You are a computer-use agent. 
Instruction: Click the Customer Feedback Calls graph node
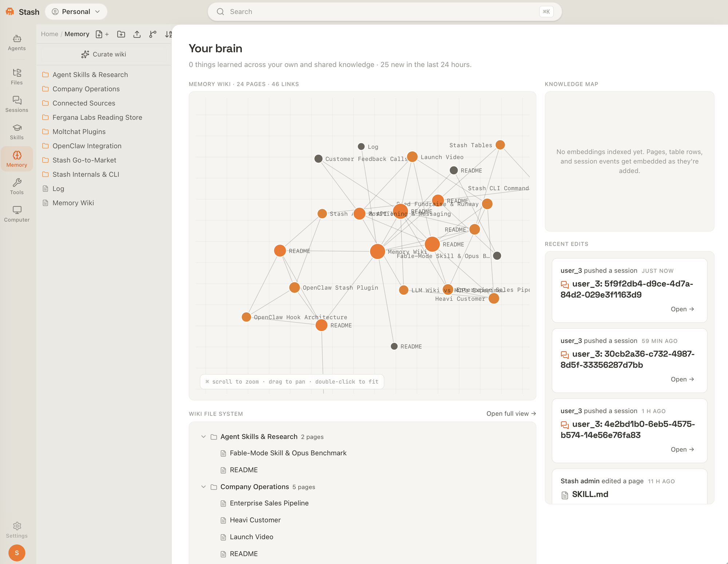pos(318,159)
